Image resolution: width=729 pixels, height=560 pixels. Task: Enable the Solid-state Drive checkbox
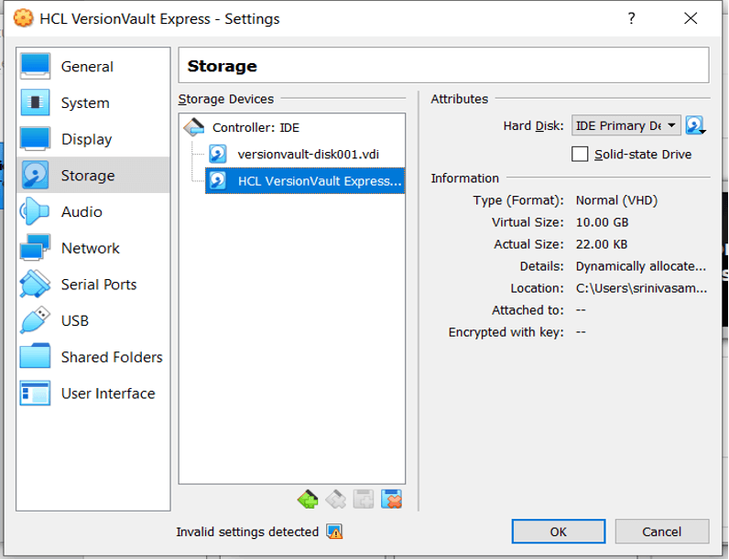[x=580, y=154]
